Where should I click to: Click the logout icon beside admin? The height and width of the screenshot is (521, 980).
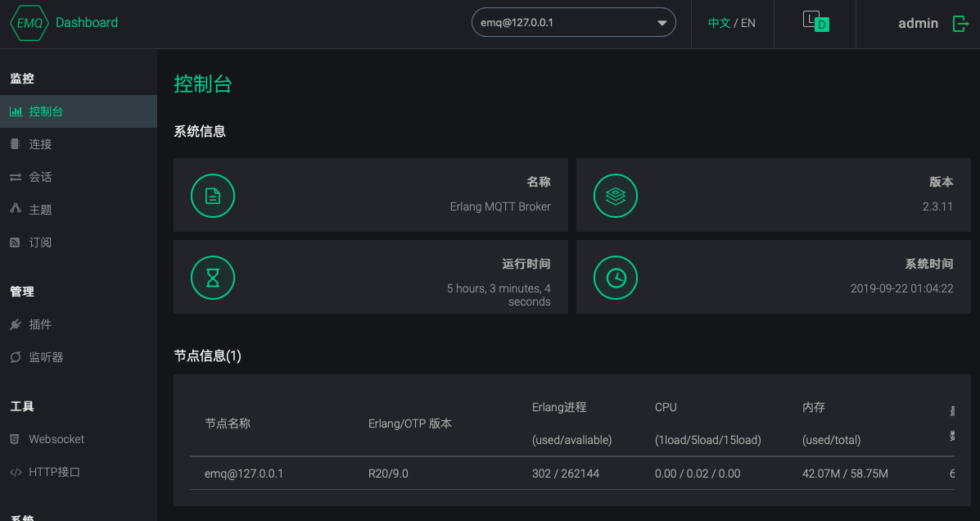[x=960, y=24]
